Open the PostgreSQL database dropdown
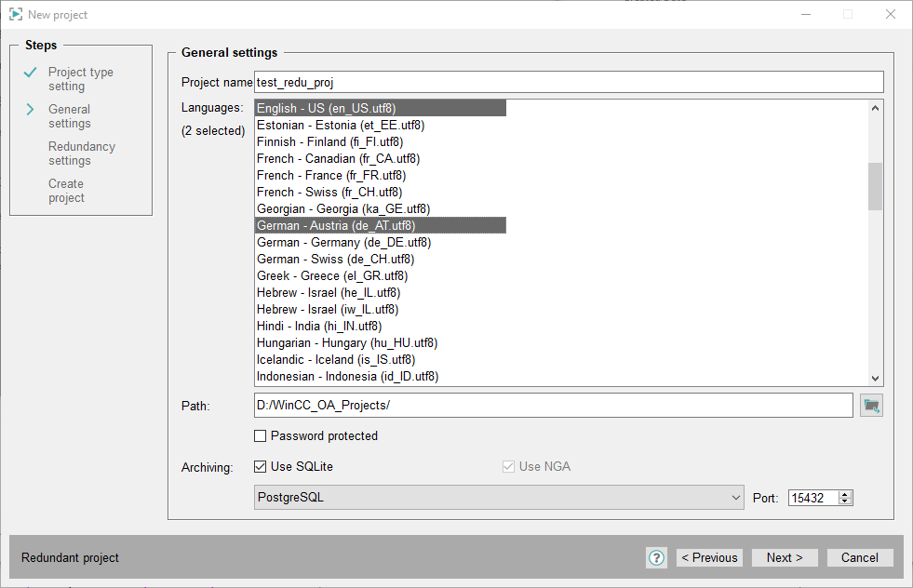Image resolution: width=913 pixels, height=588 pixels. [499, 498]
